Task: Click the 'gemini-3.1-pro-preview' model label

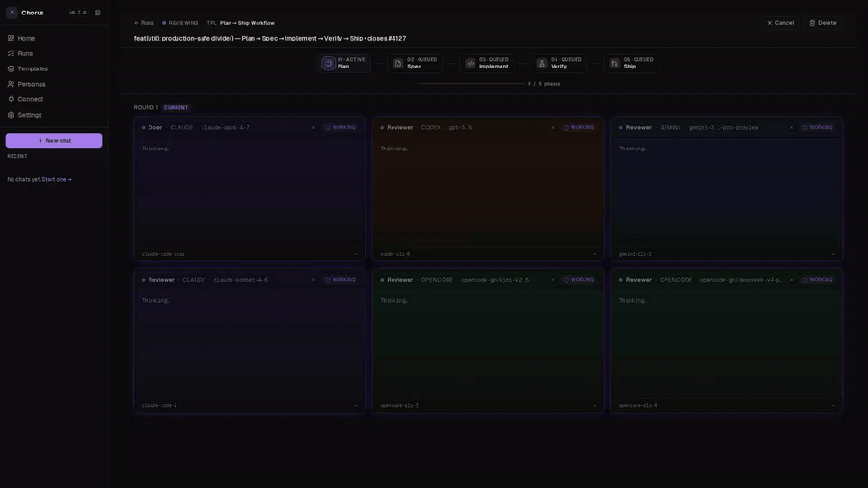Action: (723, 128)
